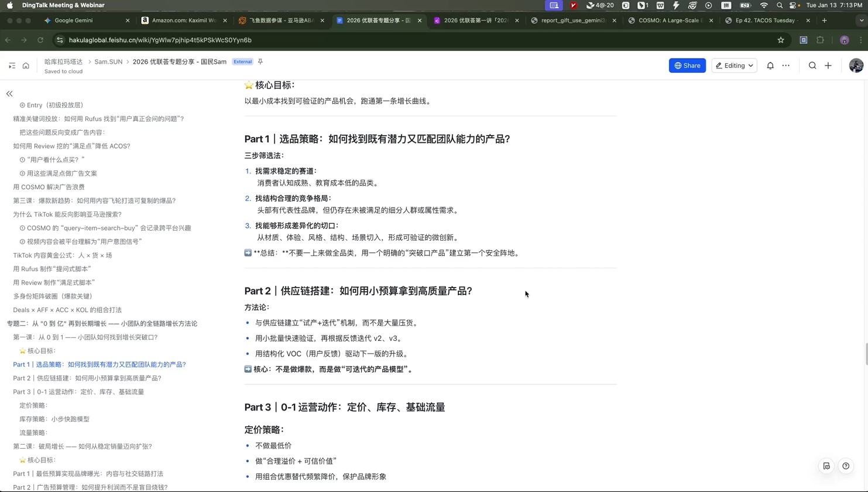Image resolution: width=868 pixels, height=492 pixels.
Task: Switch to the COSMO: A Large-Scale tab
Action: (670, 20)
